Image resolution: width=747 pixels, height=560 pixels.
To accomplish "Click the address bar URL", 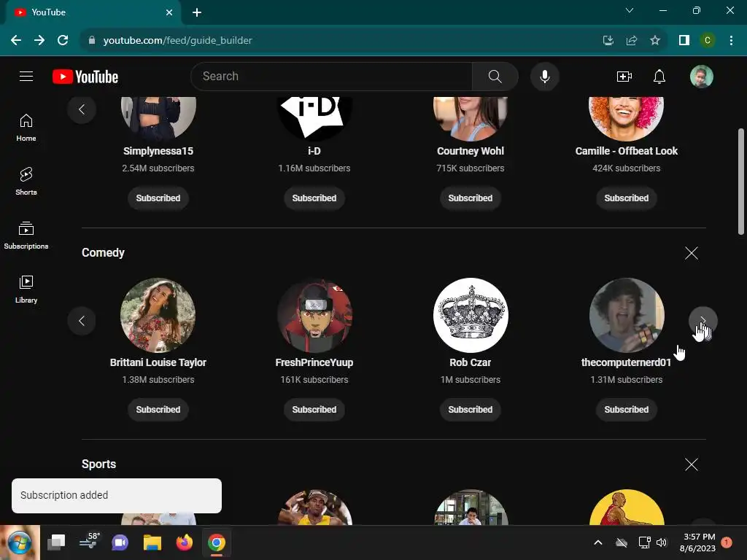I will 178,41.
